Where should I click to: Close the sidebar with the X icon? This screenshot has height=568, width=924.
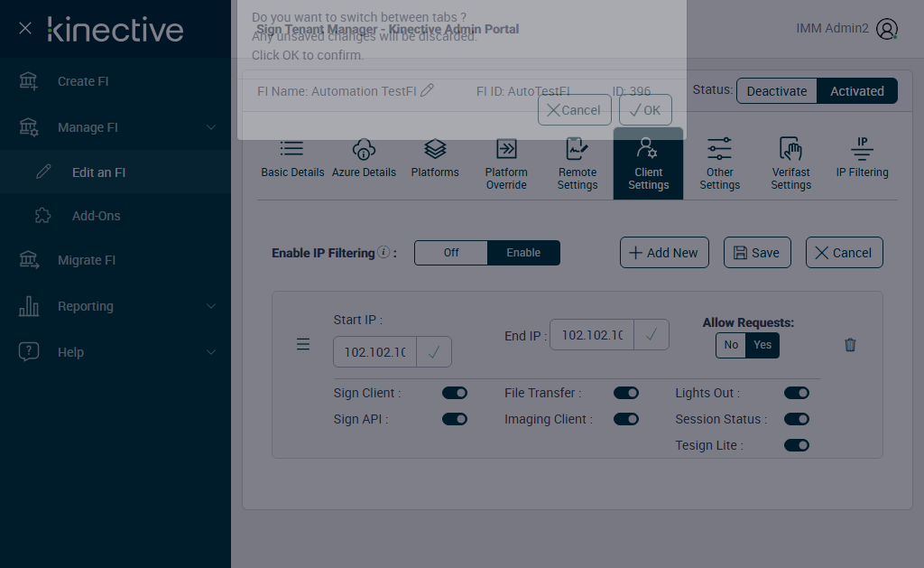coord(24,28)
